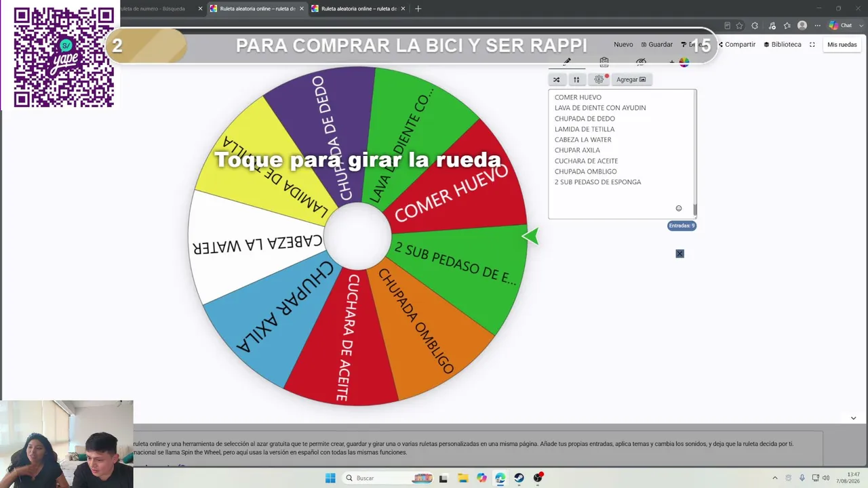Screen dimensions: 868x488
Task: Click 'COMER HUEVO' in entries list
Action: point(578,97)
